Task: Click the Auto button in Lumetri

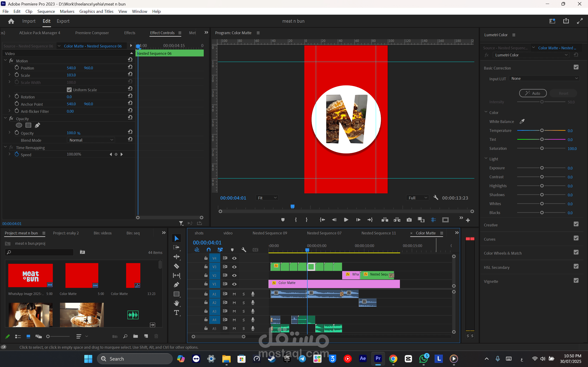Action: [x=533, y=93]
